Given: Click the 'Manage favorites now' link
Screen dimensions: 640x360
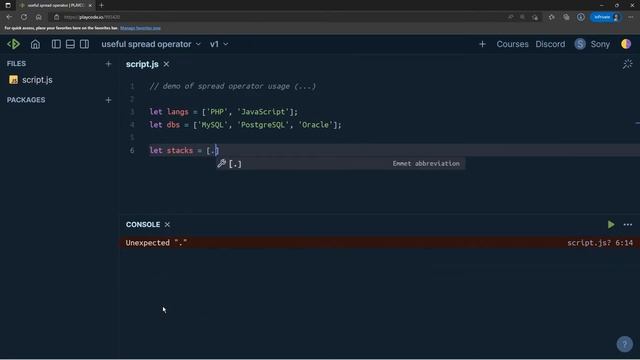Looking at the screenshot, I should point(140,28).
